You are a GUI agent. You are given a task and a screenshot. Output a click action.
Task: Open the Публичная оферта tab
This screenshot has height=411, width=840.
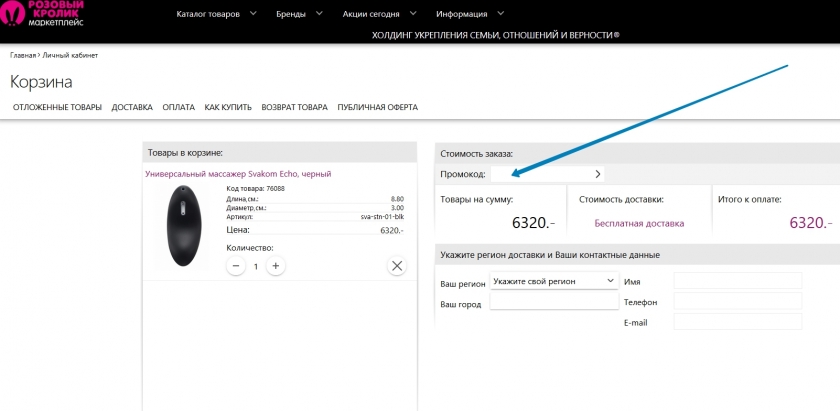(x=377, y=107)
